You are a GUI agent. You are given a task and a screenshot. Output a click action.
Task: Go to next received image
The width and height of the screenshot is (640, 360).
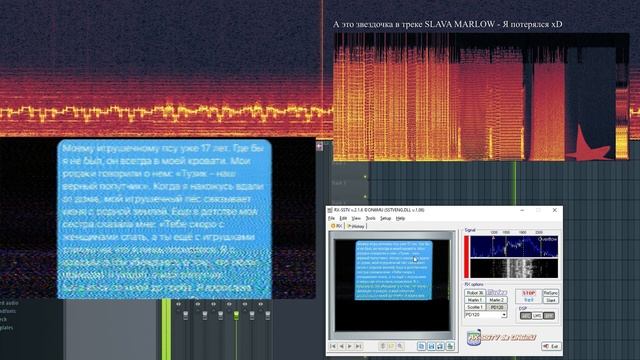[350, 346]
